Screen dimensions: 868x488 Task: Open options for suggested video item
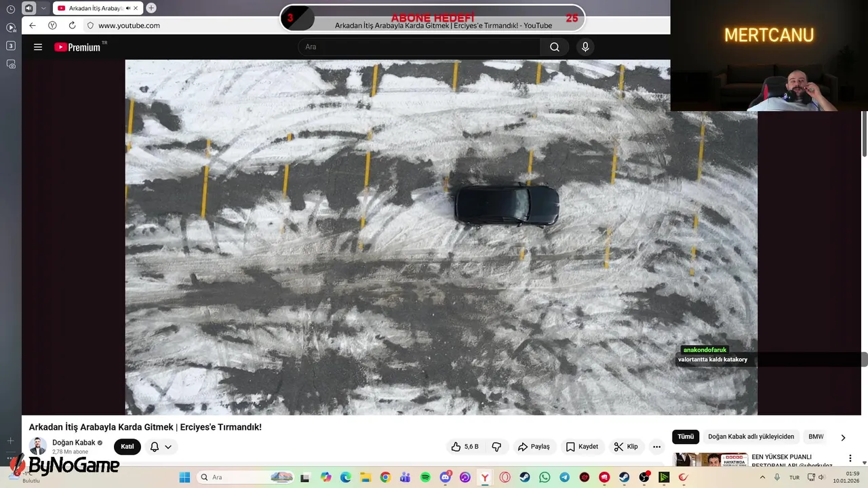tap(850, 459)
